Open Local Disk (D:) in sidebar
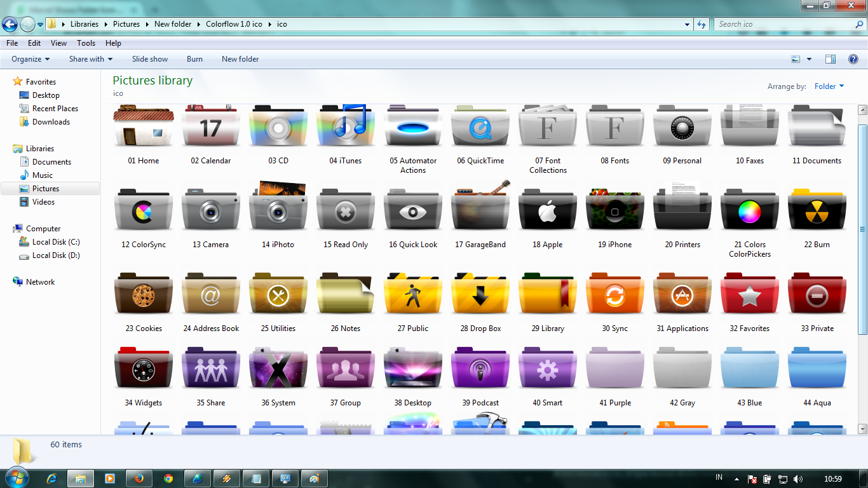The width and height of the screenshot is (868, 488). [x=56, y=255]
